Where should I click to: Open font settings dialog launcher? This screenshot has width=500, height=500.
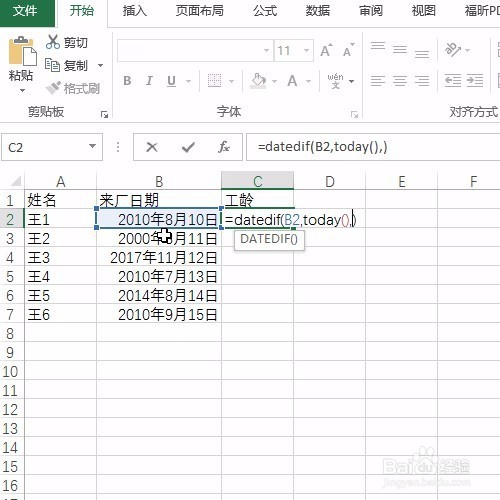click(x=354, y=115)
